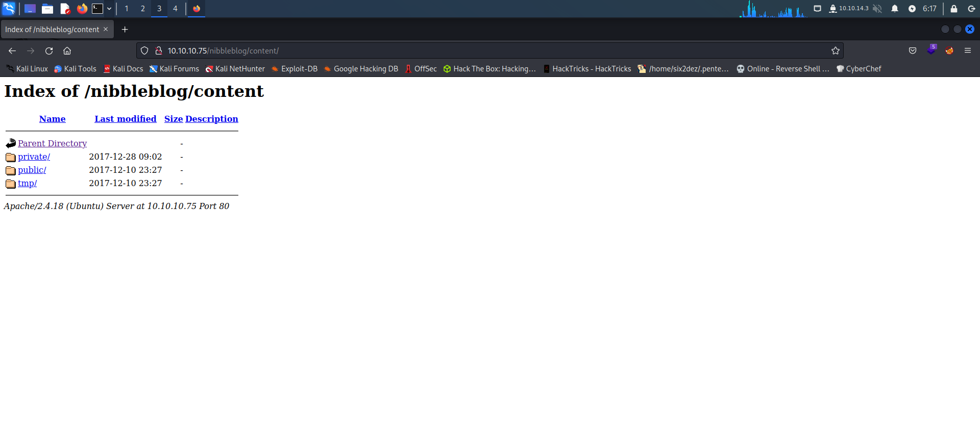Select the Firefox window in the taskbar
This screenshot has height=438, width=980.
point(197,9)
